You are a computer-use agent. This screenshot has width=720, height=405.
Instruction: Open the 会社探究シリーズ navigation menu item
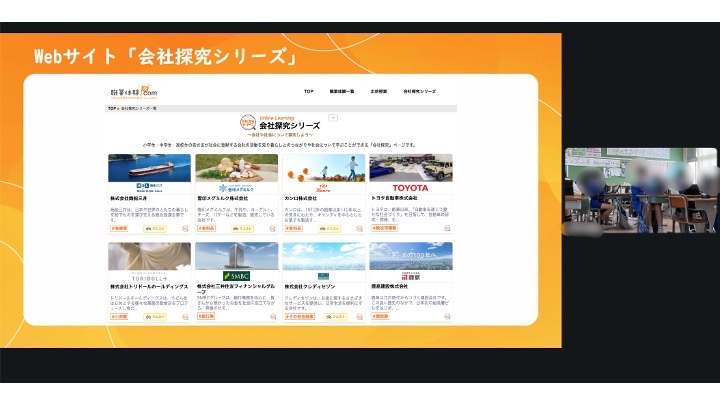click(419, 91)
